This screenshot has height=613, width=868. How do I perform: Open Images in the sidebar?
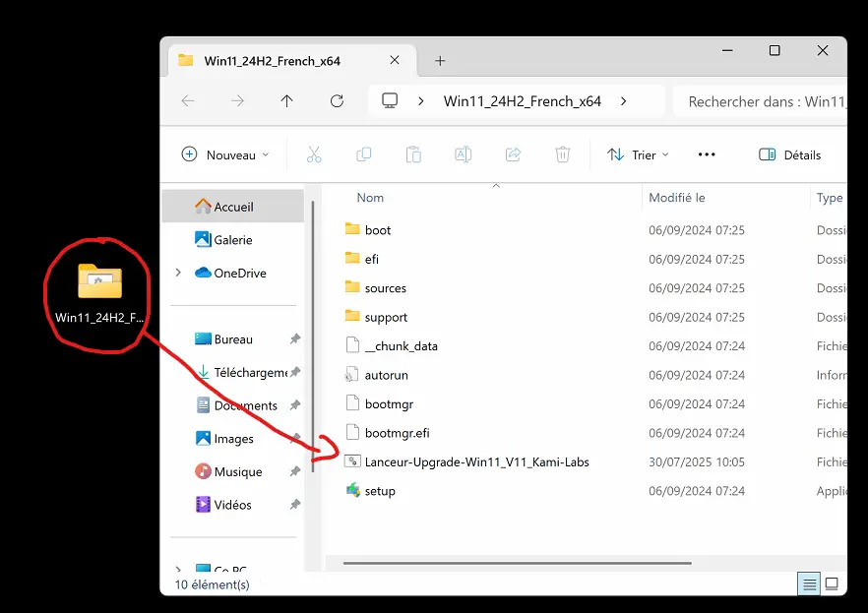pyautogui.click(x=233, y=439)
